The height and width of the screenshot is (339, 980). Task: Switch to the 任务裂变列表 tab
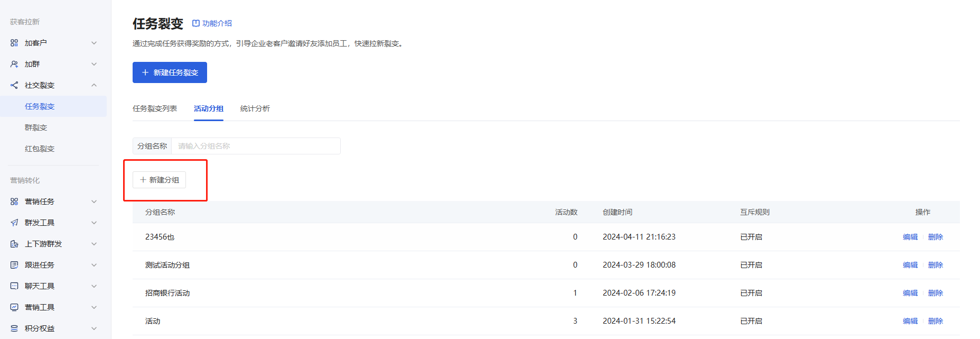tap(155, 108)
